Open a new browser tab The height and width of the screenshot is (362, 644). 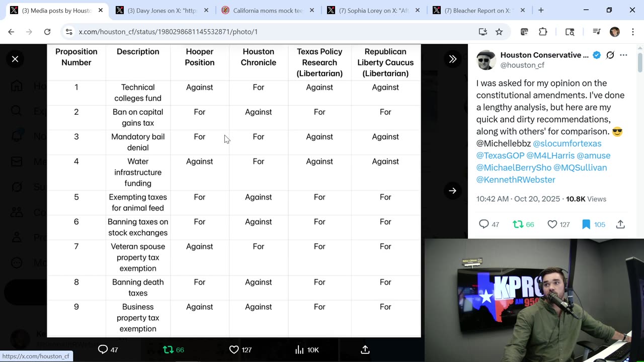tap(541, 10)
